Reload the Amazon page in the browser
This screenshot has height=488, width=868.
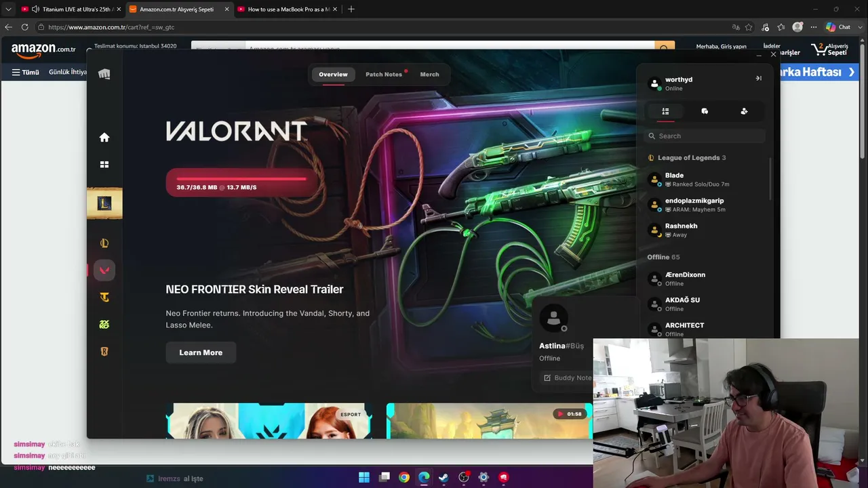(24, 27)
